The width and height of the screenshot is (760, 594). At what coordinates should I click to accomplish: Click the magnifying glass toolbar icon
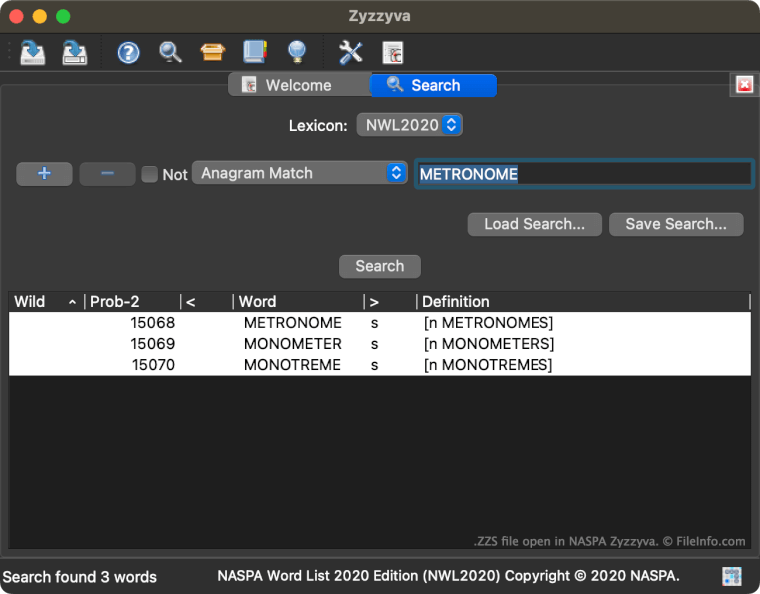(171, 52)
